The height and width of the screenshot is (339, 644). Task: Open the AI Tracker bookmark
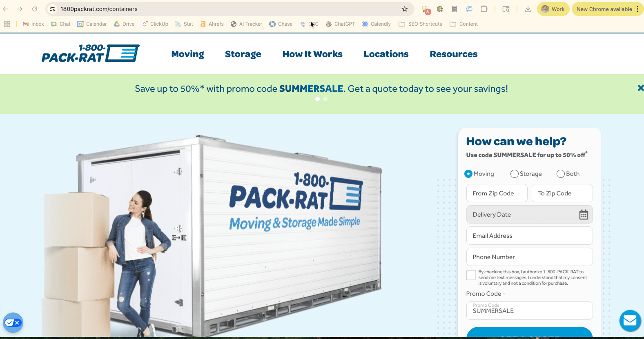point(246,24)
